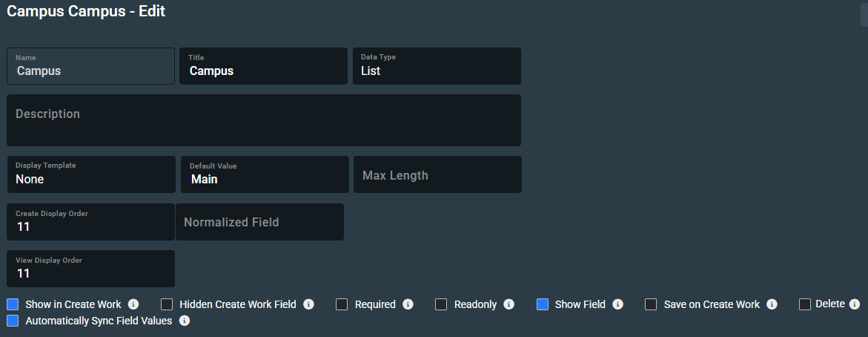The width and height of the screenshot is (868, 337).
Task: Uncheck the Show in Create Work checkbox
Action: 13,304
